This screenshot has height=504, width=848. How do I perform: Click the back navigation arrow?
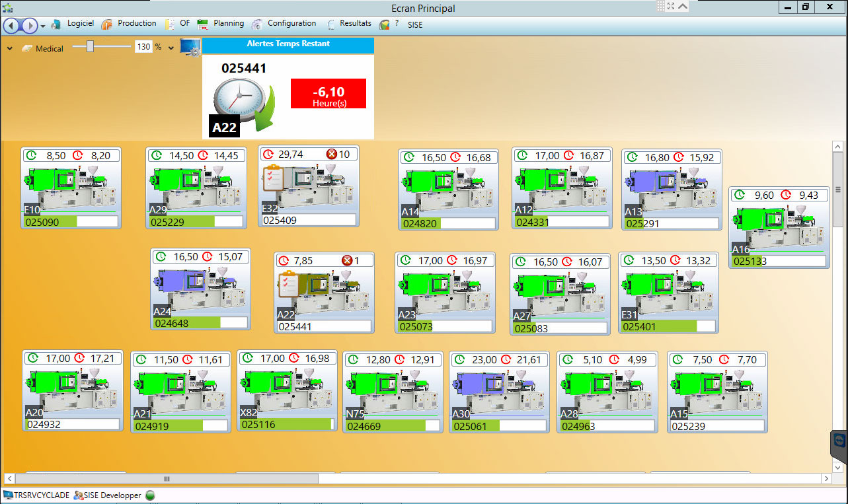11,26
